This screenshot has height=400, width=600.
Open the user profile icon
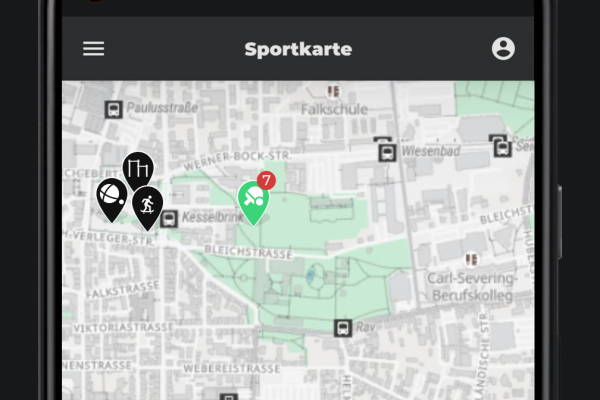tap(503, 49)
